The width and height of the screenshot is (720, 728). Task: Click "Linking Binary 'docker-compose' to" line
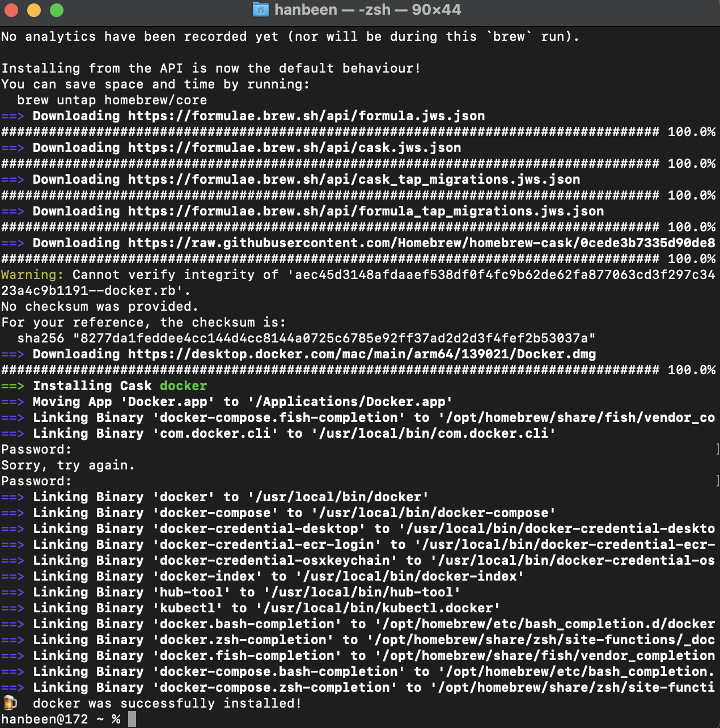point(278,513)
